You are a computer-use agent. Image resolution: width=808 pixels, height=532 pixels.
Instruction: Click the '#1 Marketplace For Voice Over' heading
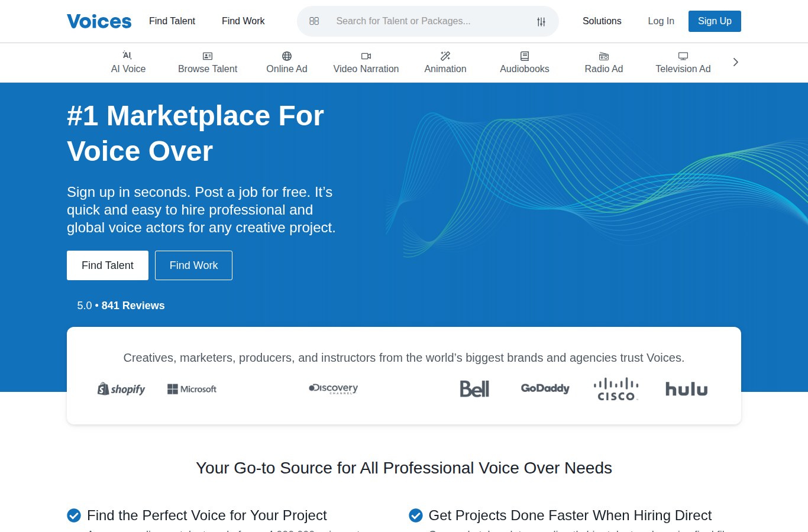[x=195, y=133]
